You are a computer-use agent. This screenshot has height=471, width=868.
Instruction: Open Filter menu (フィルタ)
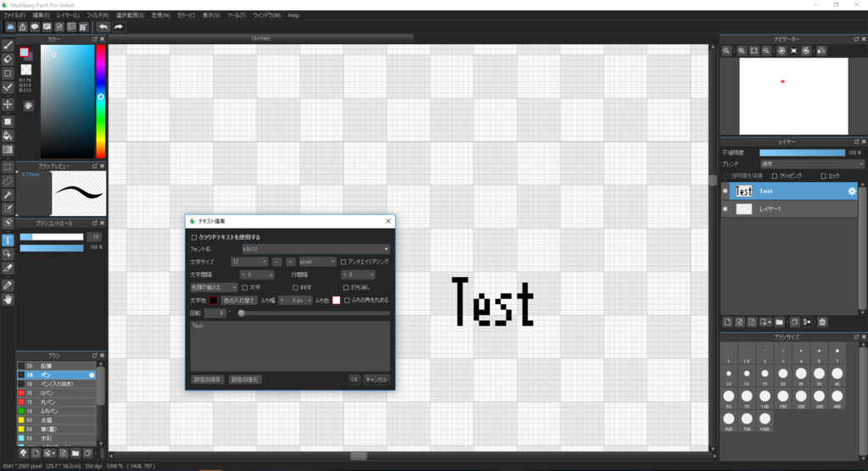pos(97,15)
